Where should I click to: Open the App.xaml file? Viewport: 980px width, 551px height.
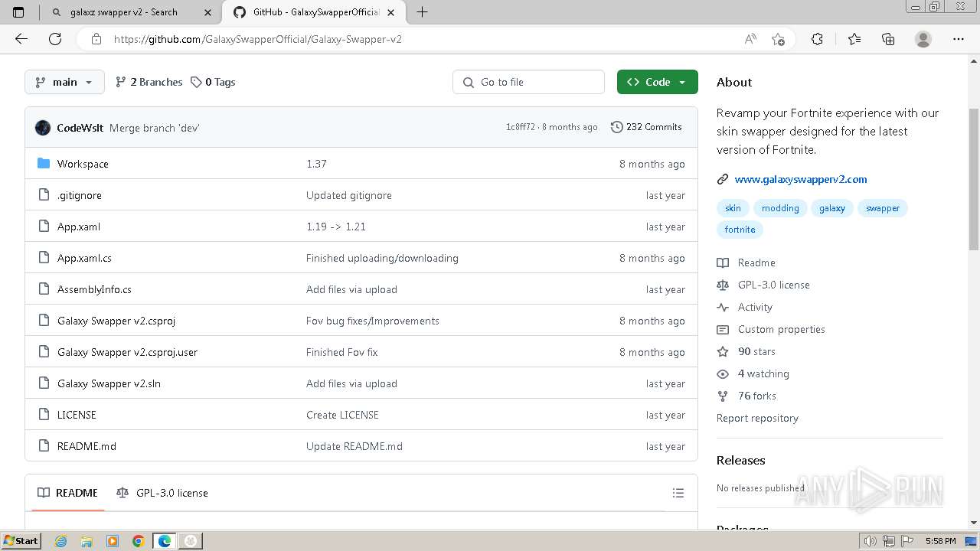(x=79, y=227)
